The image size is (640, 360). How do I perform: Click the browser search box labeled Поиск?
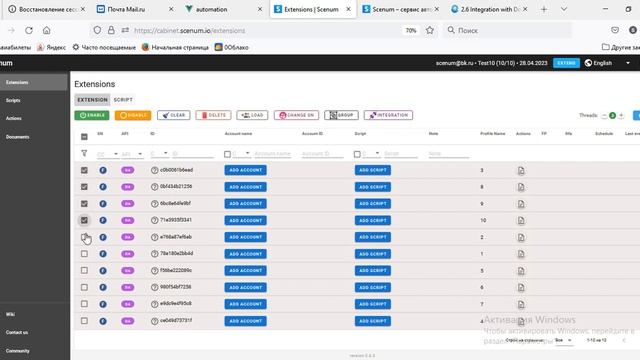point(507,30)
